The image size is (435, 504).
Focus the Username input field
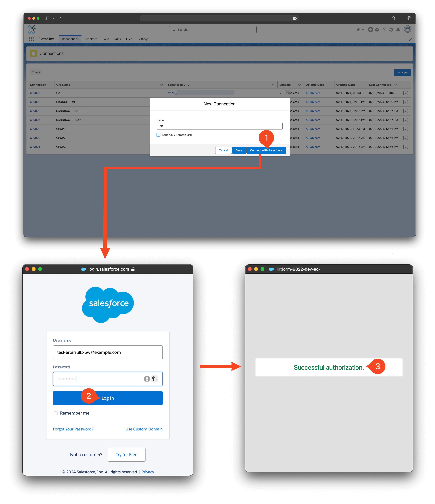coord(108,352)
